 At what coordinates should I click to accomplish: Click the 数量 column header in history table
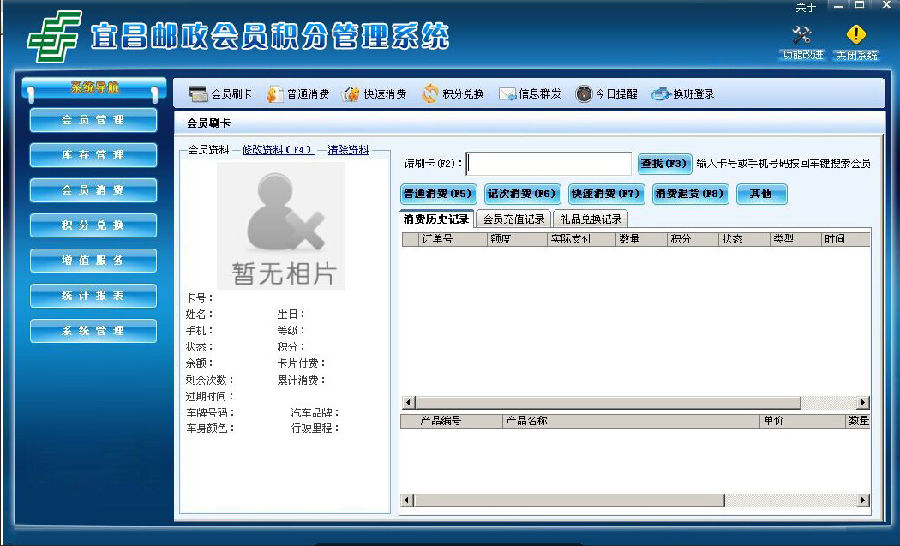pos(642,239)
